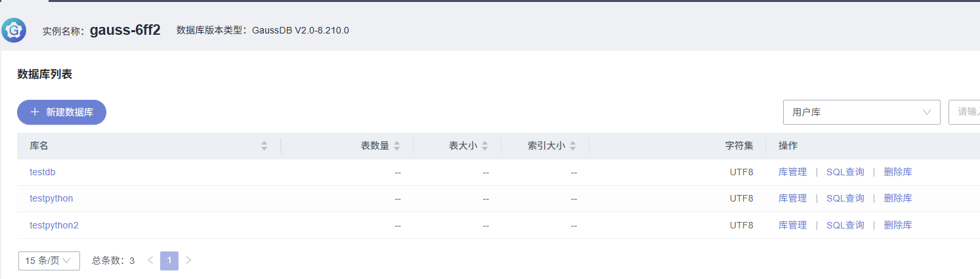Sort by 库名 column arrows
Screen dimensions: 980x279
click(264, 146)
